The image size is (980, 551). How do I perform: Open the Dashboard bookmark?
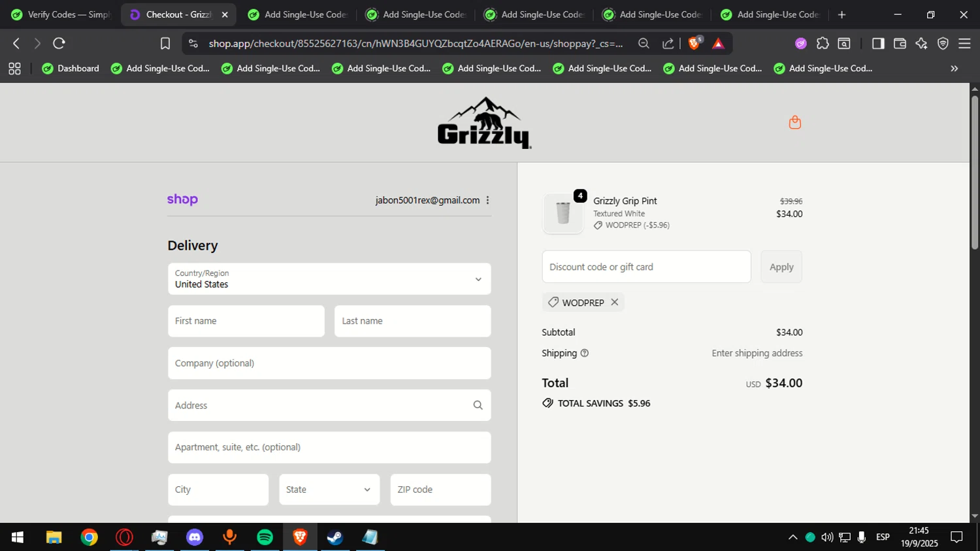(x=71, y=69)
